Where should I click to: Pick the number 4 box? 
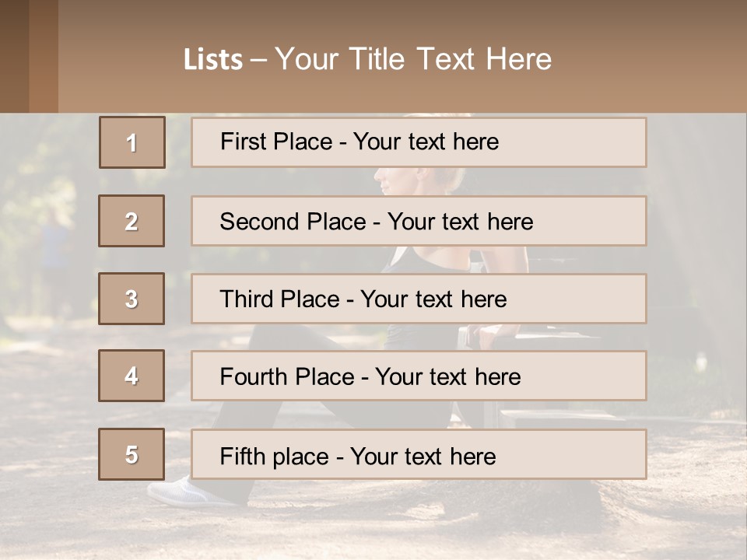click(x=132, y=376)
